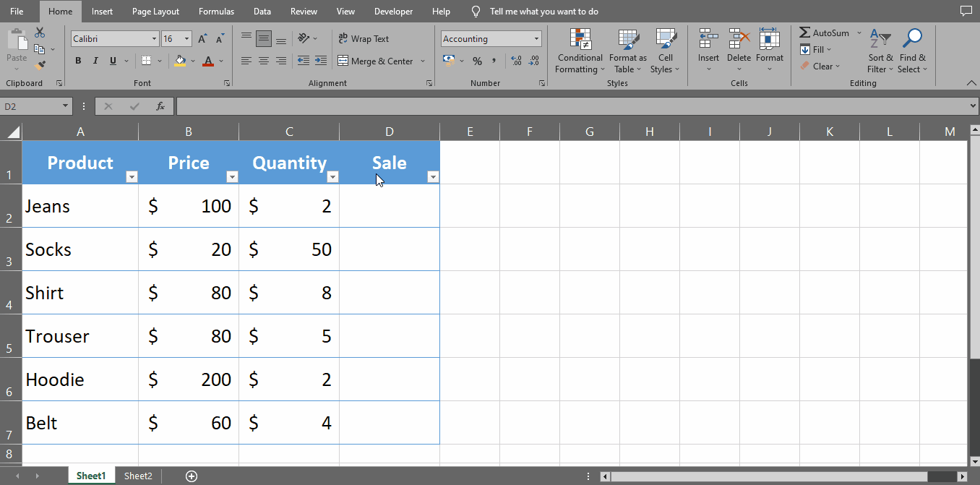The height and width of the screenshot is (485, 980).
Task: Open the Accounting number format dropdown
Action: pos(535,38)
